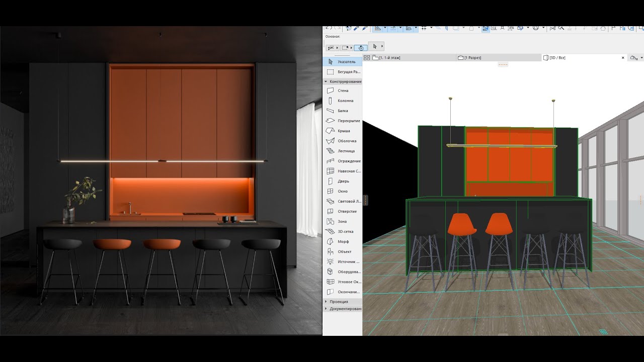The image size is (644, 362).
Task: Expand the Проекция tool group
Action: tap(338, 302)
